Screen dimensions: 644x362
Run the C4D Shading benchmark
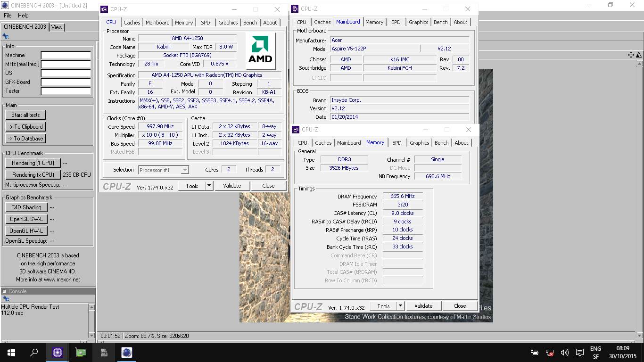pos(26,207)
